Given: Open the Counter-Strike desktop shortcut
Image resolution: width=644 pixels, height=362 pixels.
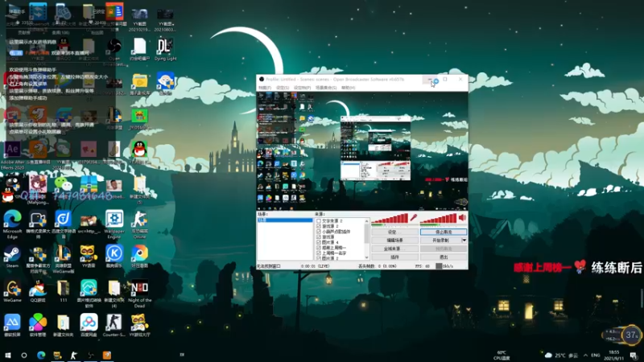Looking at the screenshot, I should coord(114,326).
